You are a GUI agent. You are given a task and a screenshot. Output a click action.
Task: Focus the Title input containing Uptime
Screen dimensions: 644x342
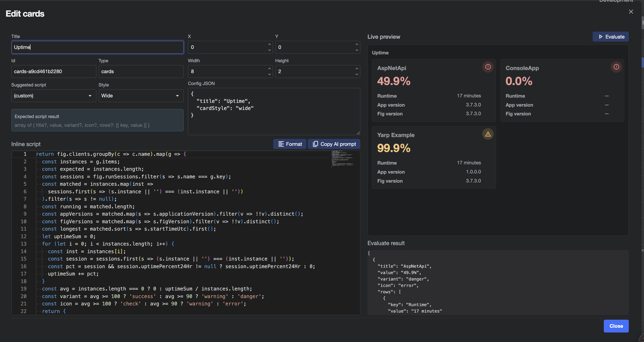point(98,47)
